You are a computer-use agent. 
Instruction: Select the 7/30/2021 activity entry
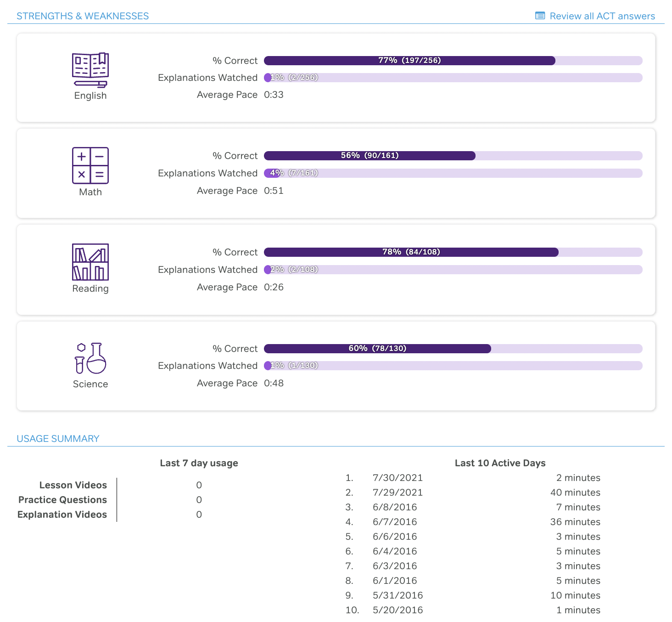[x=398, y=478]
